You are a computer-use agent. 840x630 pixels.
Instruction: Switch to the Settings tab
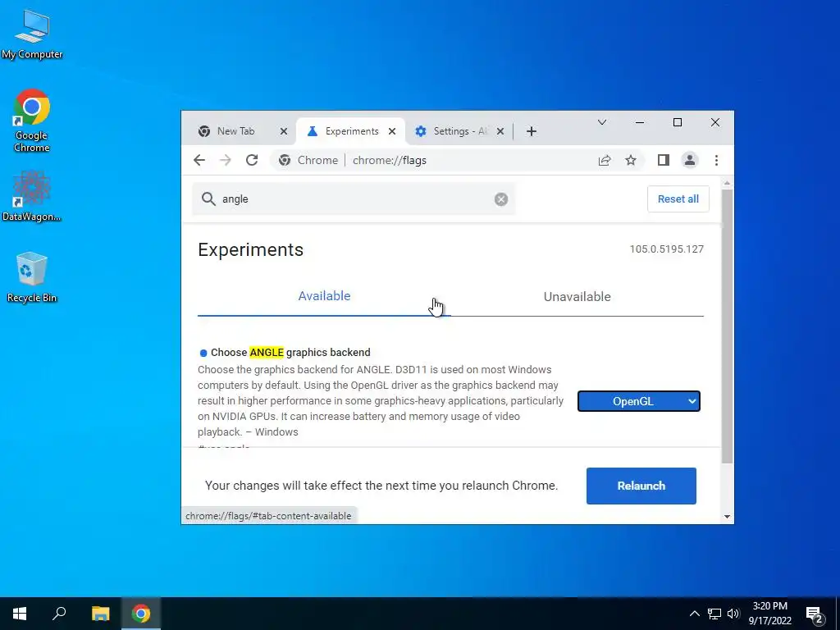pyautogui.click(x=459, y=131)
